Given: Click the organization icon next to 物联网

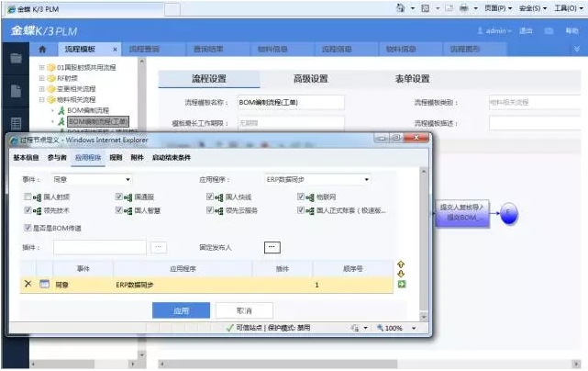Looking at the screenshot, I should coord(310,197).
